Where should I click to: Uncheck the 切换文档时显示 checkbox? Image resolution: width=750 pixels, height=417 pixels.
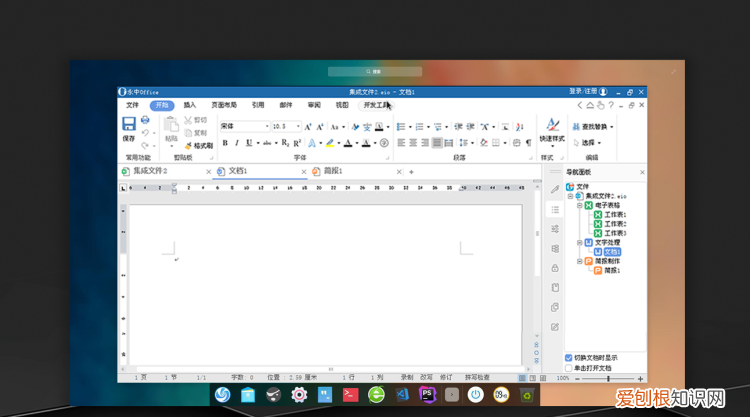[x=569, y=357]
